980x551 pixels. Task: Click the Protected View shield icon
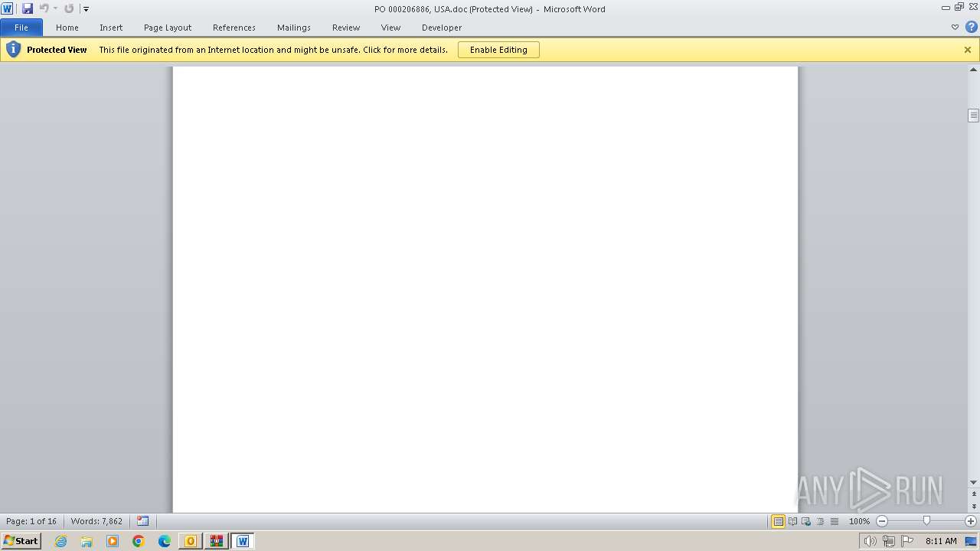(13, 50)
